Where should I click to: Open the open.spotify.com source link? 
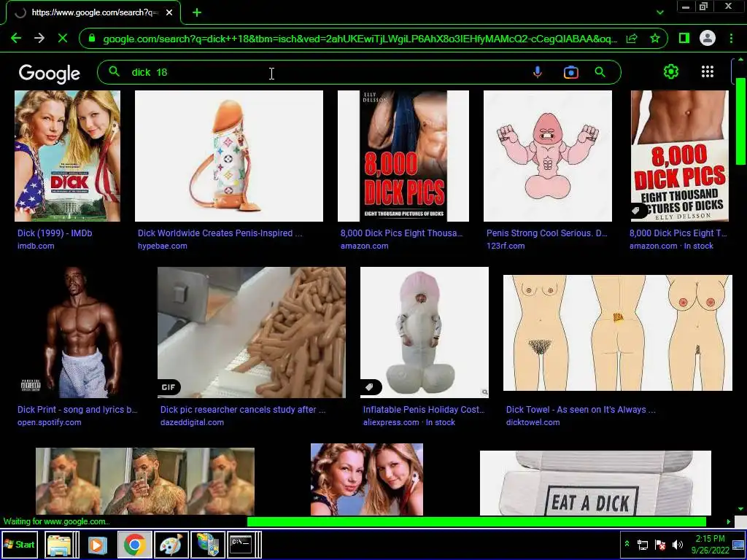pos(49,422)
